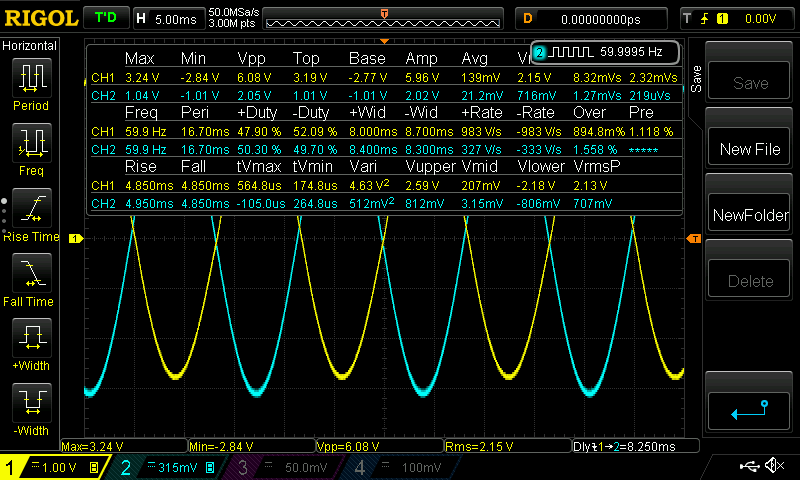Click the RIGOL logo

coord(41,19)
